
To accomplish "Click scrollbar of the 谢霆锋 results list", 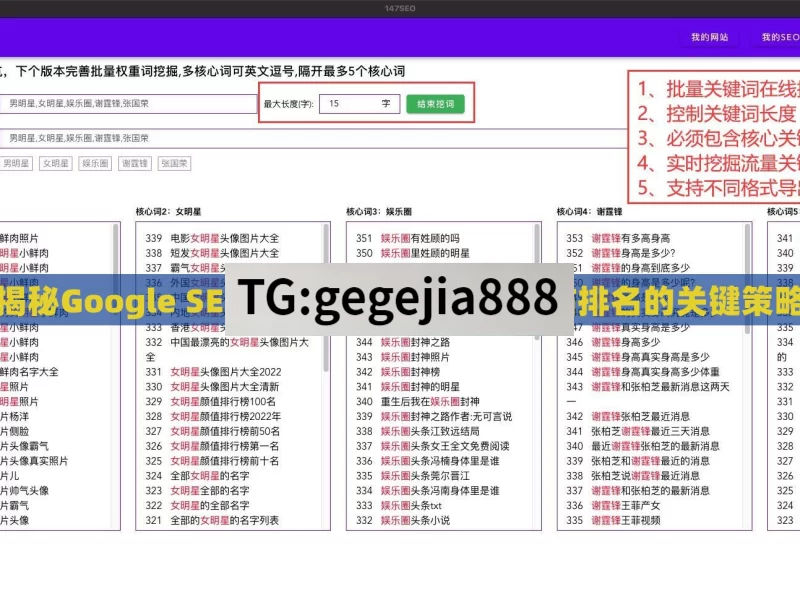I will [x=747, y=281].
